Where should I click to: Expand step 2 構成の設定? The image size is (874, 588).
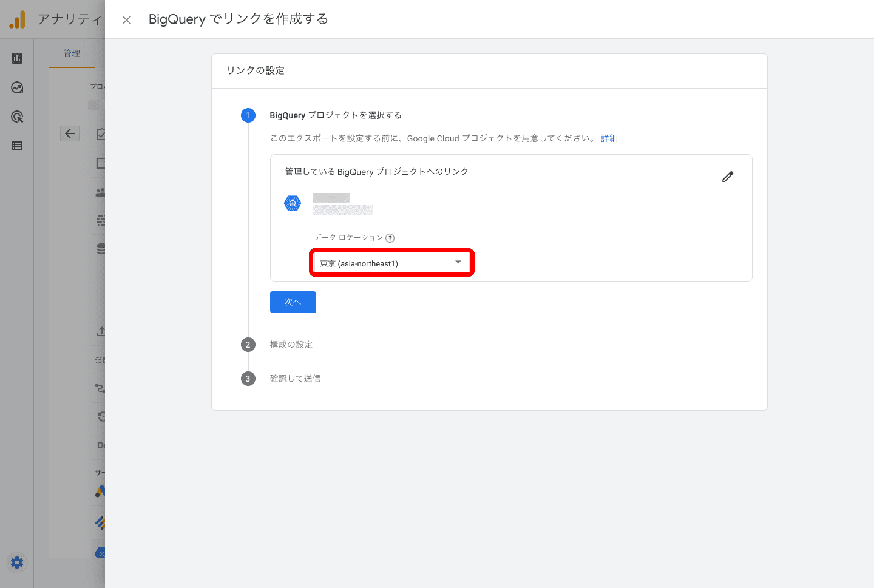(291, 345)
